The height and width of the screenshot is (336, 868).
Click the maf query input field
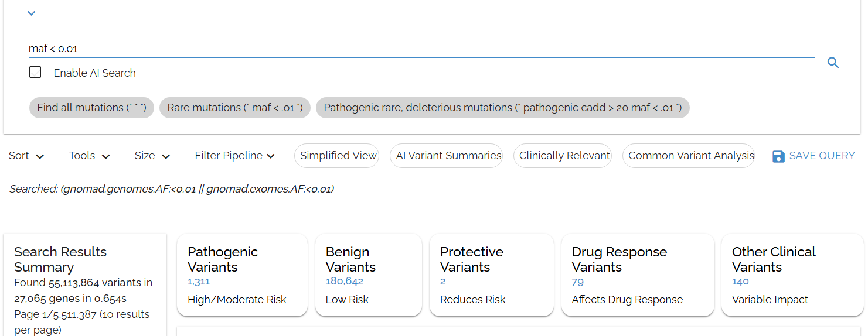click(410, 49)
